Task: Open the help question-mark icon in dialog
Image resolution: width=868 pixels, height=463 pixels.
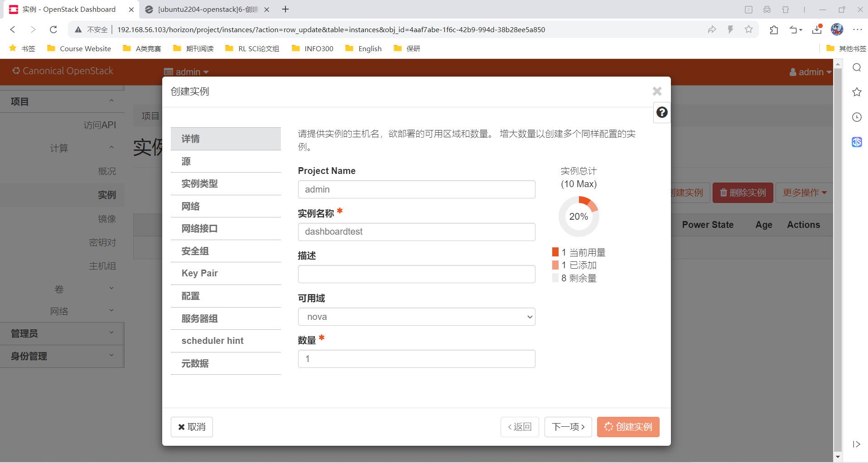Action: tap(662, 112)
